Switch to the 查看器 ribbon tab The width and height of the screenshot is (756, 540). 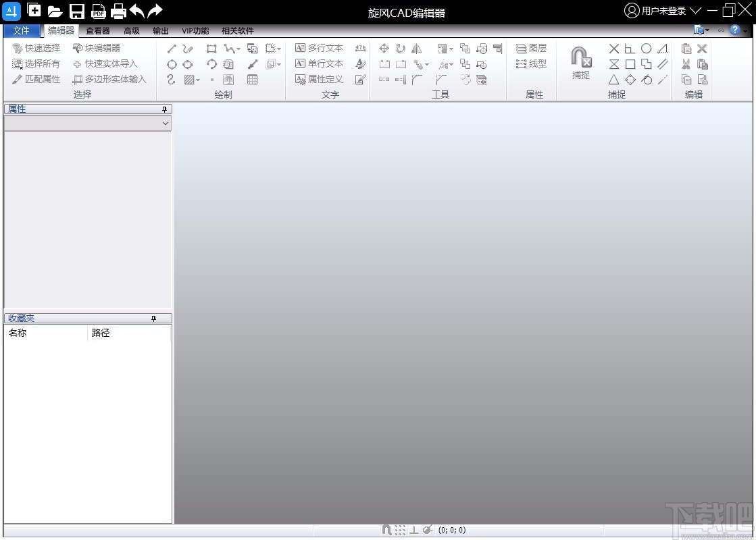click(x=98, y=31)
